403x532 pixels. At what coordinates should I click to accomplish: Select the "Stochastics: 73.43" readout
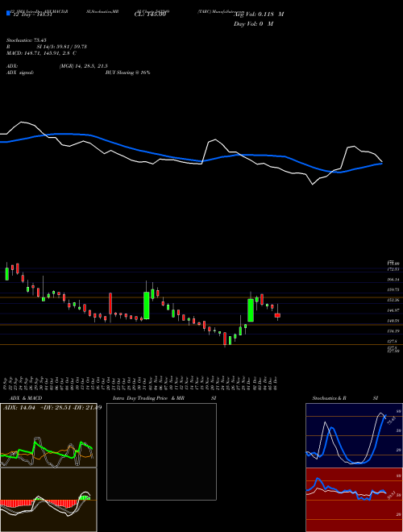pyautogui.click(x=26, y=40)
